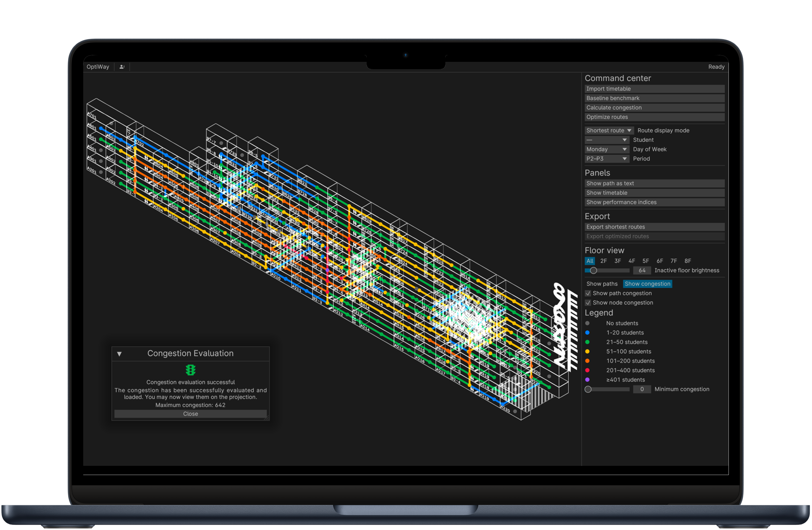This screenshot has width=812, height=530.
Task: Click Import timetable
Action: click(x=654, y=89)
